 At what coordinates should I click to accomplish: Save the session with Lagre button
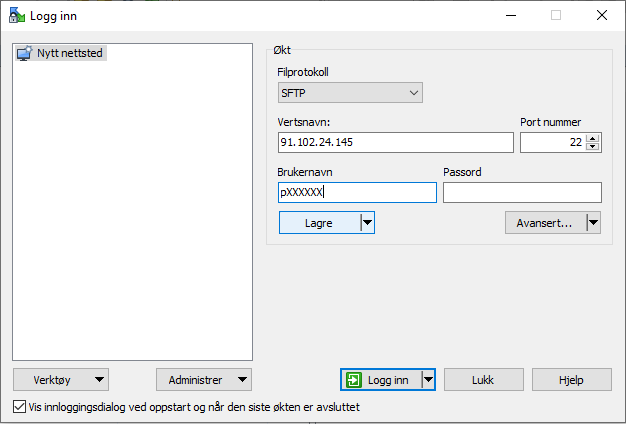[319, 223]
